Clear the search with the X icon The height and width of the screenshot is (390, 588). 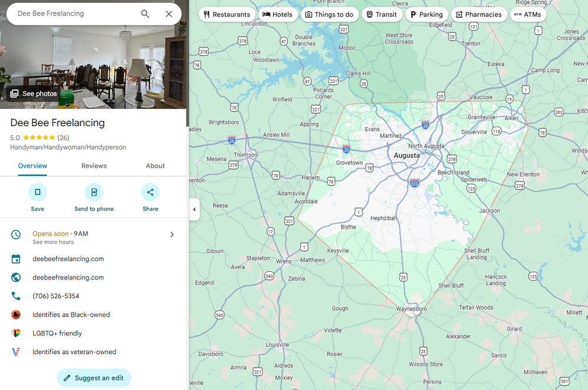point(169,13)
